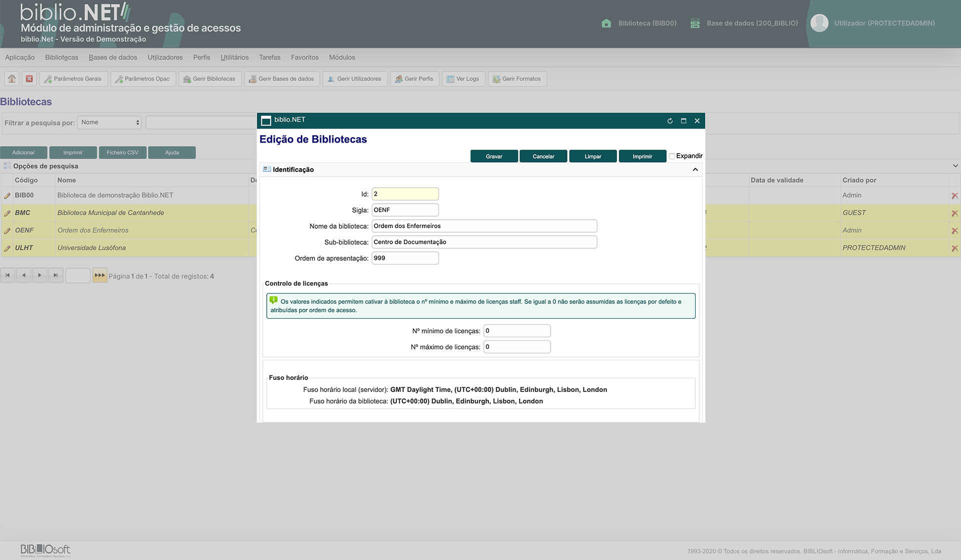Click edit pencil icon for ULHT row
Screen dimensions: 961x560
(7, 248)
